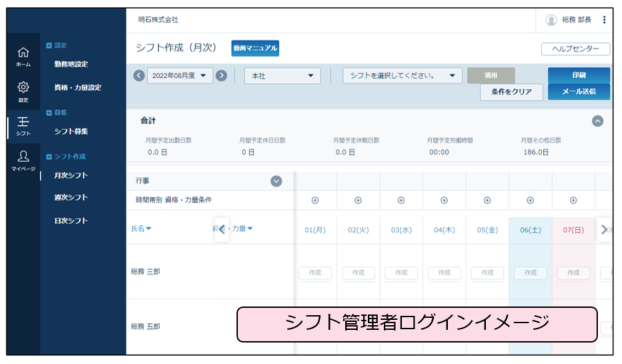
Task: Open the ヘルプセンター button
Action: pyautogui.click(x=575, y=49)
